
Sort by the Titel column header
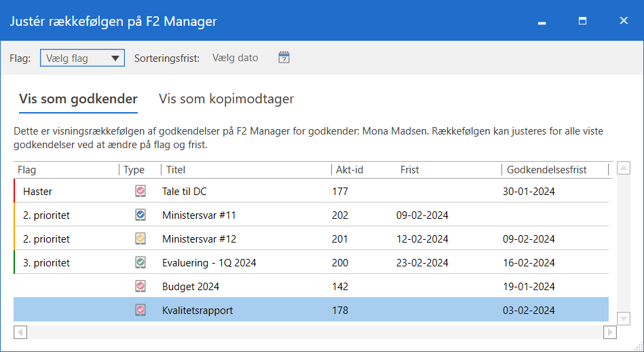176,169
